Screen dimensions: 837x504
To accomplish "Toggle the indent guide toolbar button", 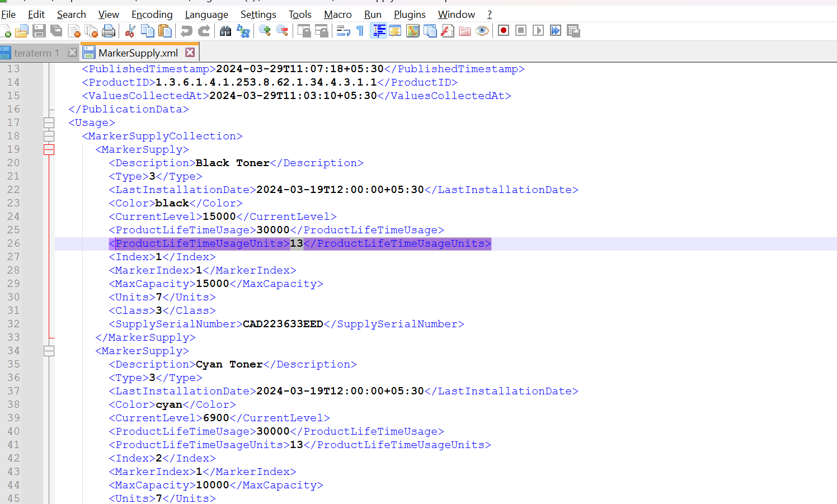I will tap(379, 31).
